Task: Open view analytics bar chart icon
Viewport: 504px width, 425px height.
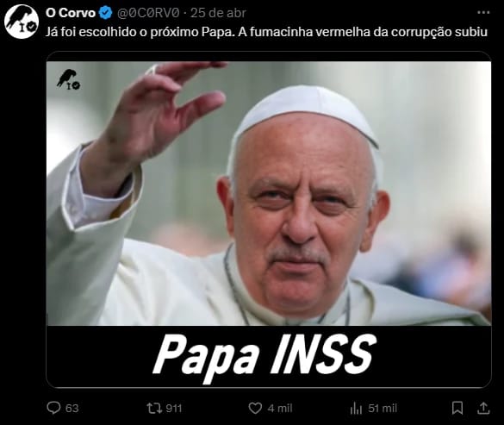Action: click(356, 408)
